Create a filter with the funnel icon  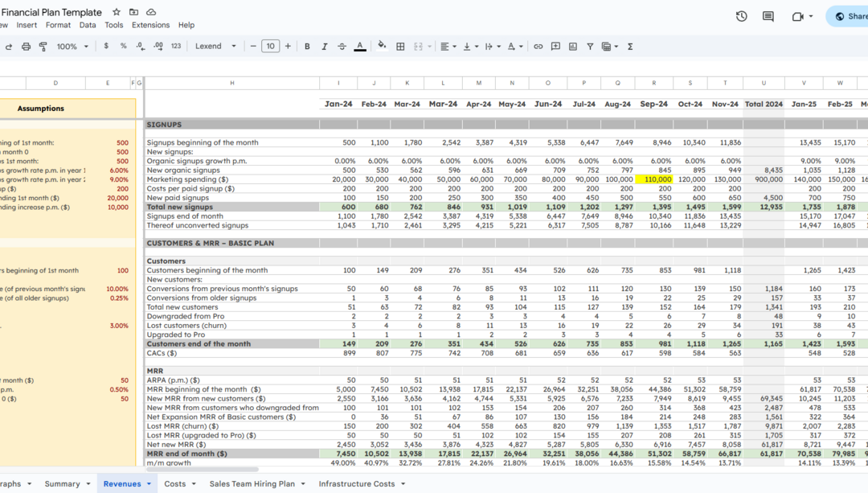590,47
